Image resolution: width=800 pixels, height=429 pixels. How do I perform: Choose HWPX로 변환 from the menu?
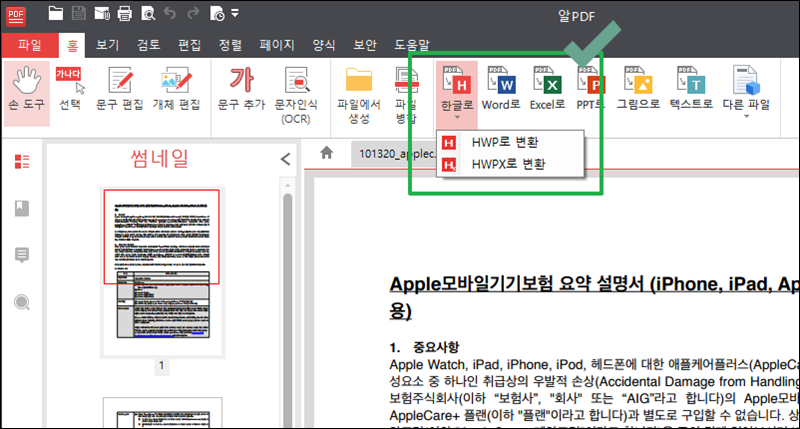tap(510, 164)
